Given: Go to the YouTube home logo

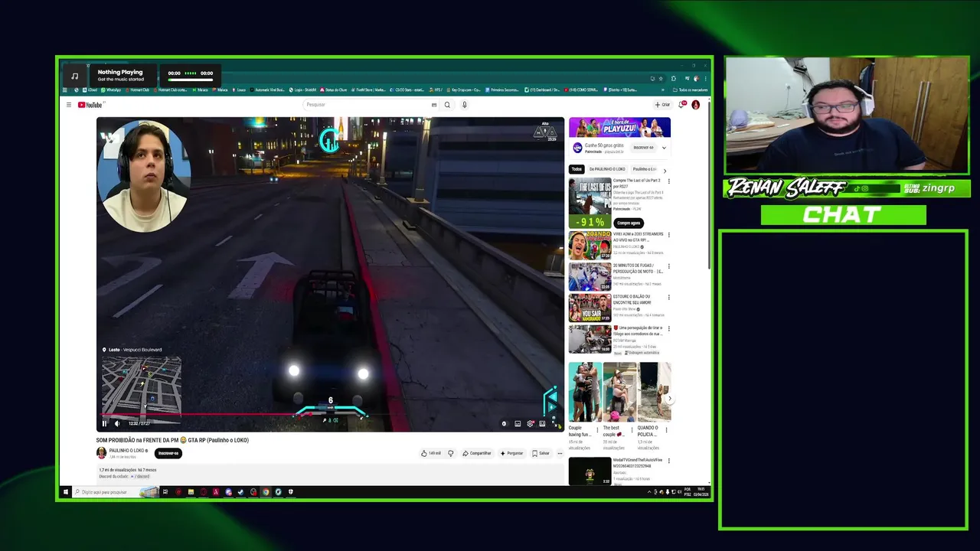Looking at the screenshot, I should coord(90,105).
